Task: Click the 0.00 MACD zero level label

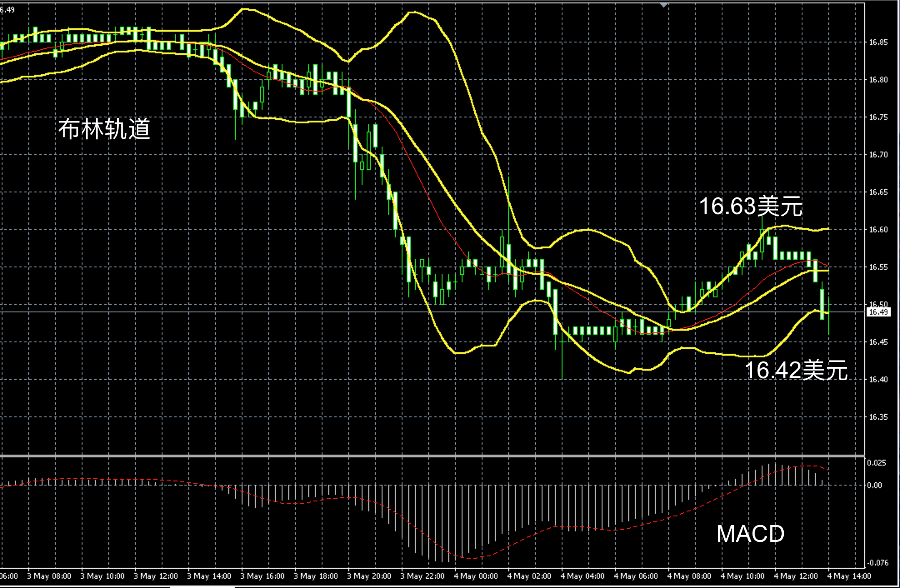Action: click(x=875, y=485)
